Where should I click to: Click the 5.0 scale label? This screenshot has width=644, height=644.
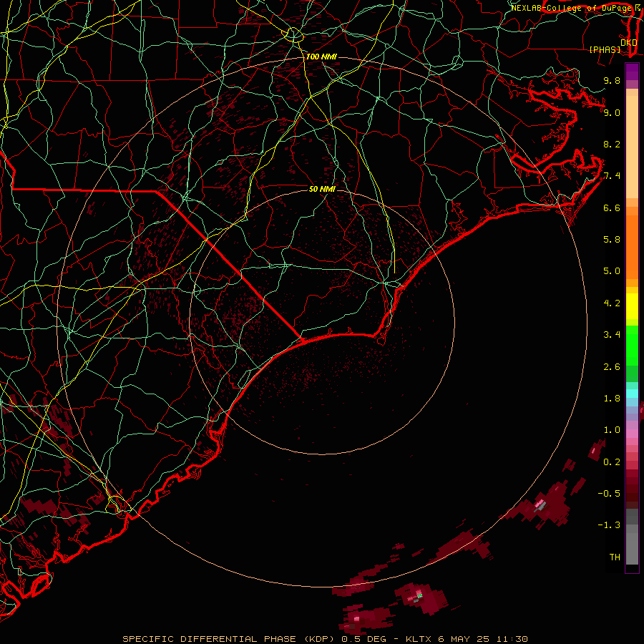click(612, 271)
